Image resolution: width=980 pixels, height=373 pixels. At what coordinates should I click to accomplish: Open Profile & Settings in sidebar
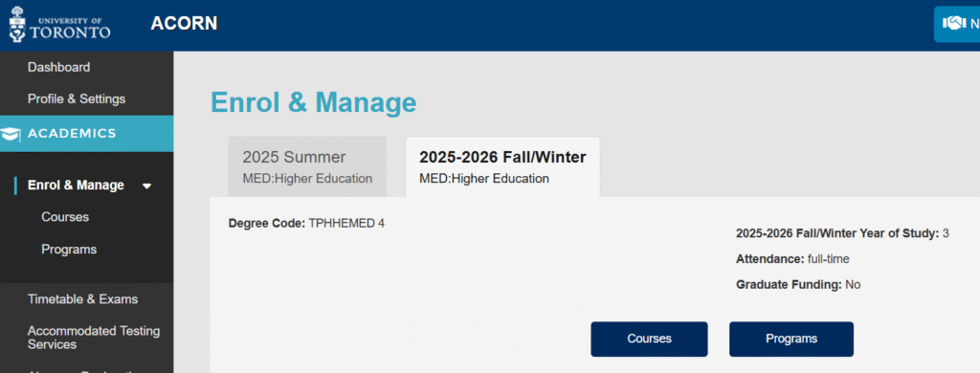coord(77,99)
